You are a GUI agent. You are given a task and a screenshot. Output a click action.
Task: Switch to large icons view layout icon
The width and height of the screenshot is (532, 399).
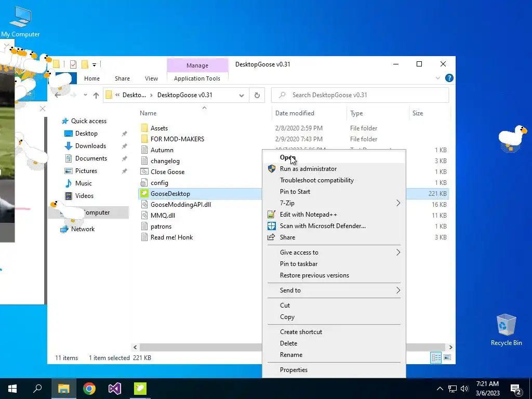(447, 357)
